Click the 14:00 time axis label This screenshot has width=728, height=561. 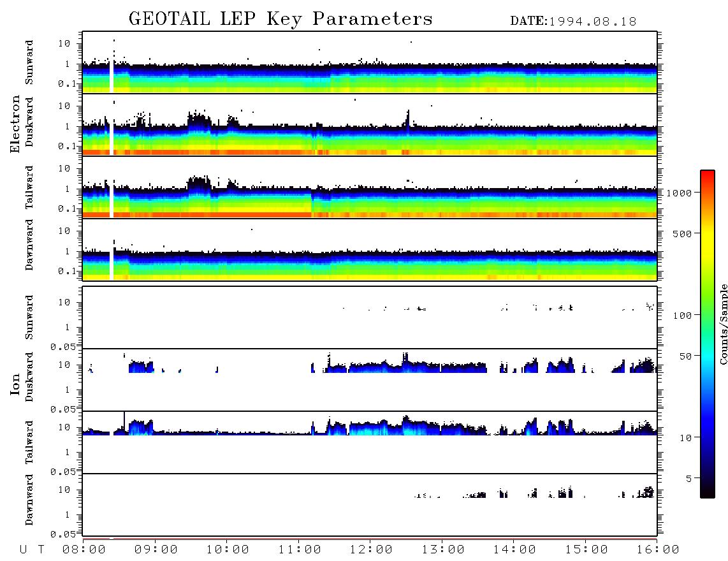tap(514, 550)
